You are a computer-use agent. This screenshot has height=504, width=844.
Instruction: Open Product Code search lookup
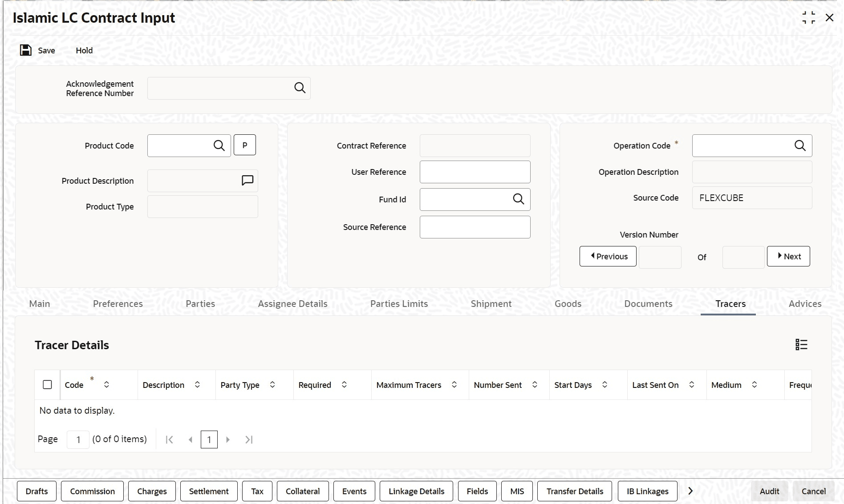pos(219,145)
